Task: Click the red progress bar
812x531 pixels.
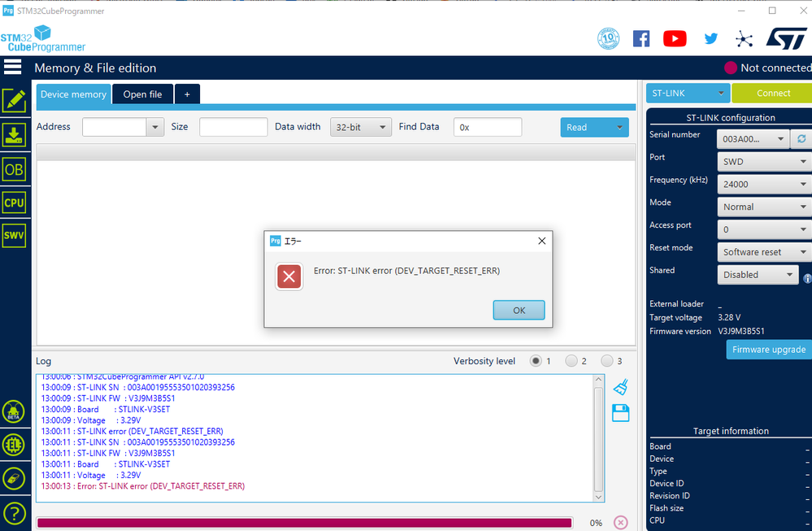Action: click(x=305, y=523)
